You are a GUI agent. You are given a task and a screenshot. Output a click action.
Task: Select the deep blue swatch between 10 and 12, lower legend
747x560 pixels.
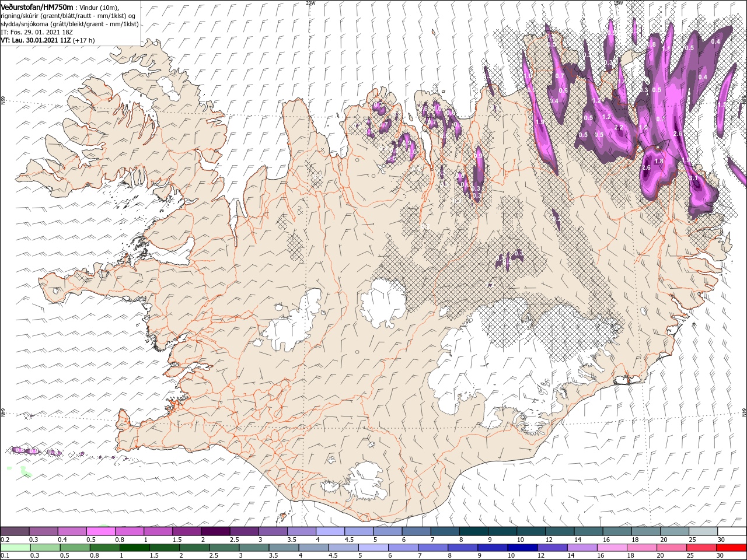click(x=522, y=547)
